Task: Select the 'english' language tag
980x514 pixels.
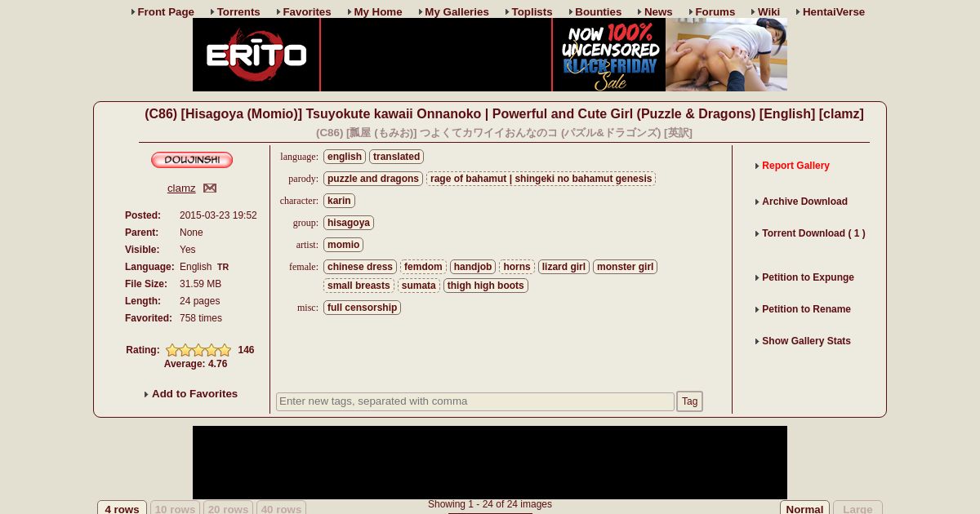Action: [345, 157]
